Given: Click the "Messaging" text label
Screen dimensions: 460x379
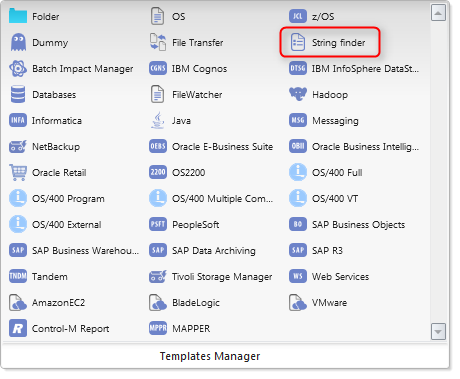Looking at the screenshot, I should pyautogui.click(x=335, y=121).
